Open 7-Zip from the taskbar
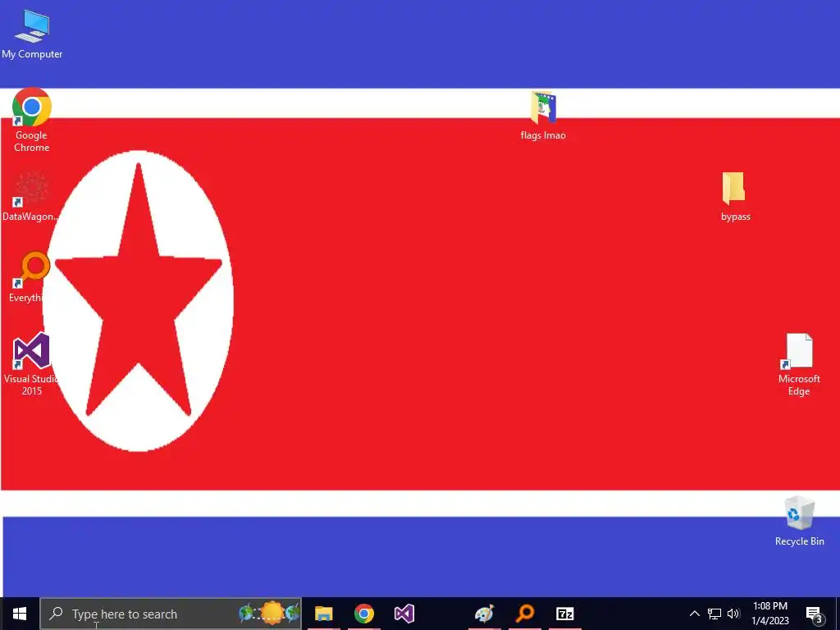Image resolution: width=840 pixels, height=630 pixels. [x=565, y=614]
